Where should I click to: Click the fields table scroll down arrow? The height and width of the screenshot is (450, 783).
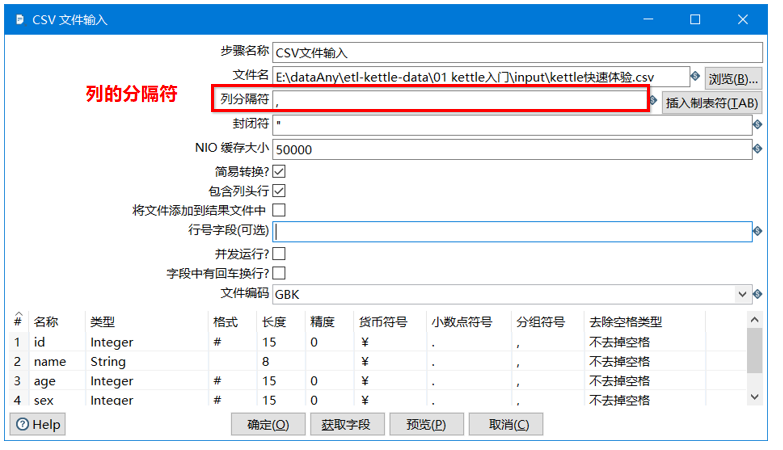755,397
